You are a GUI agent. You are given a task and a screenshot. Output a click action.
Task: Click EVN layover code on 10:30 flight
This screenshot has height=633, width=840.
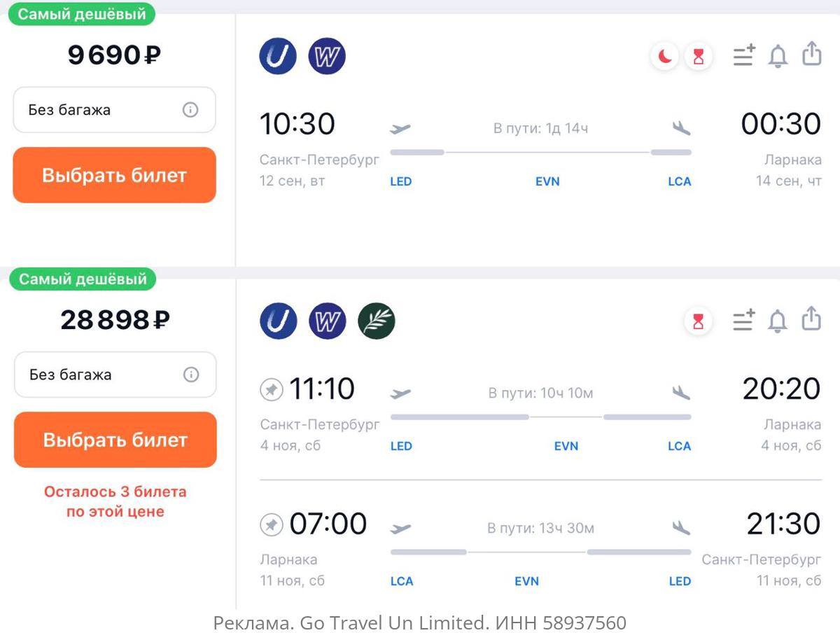pyautogui.click(x=547, y=181)
